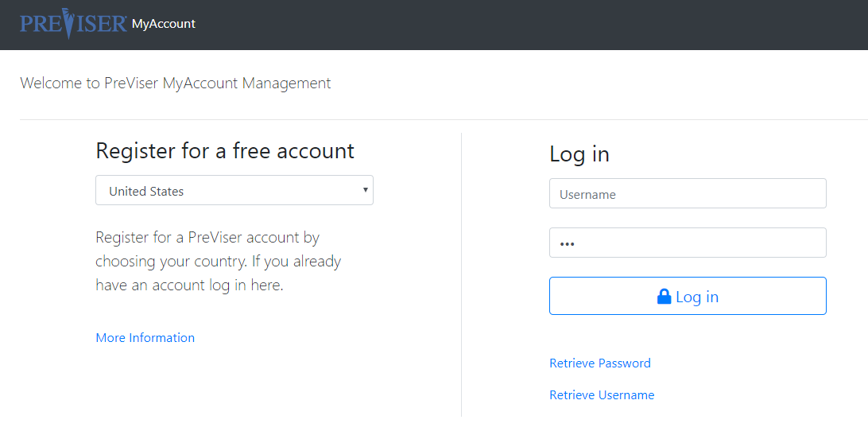Click the Welcome to PreViser MyAccount Management heading
This screenshot has height=439, width=868.
click(x=176, y=83)
